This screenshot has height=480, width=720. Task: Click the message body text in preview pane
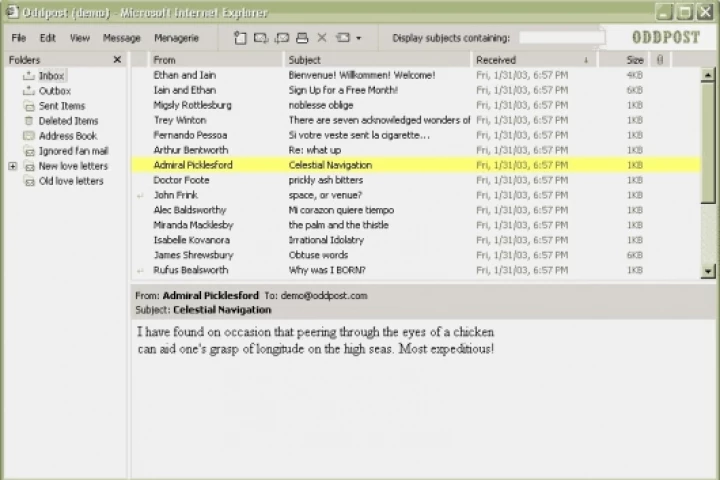(315, 340)
